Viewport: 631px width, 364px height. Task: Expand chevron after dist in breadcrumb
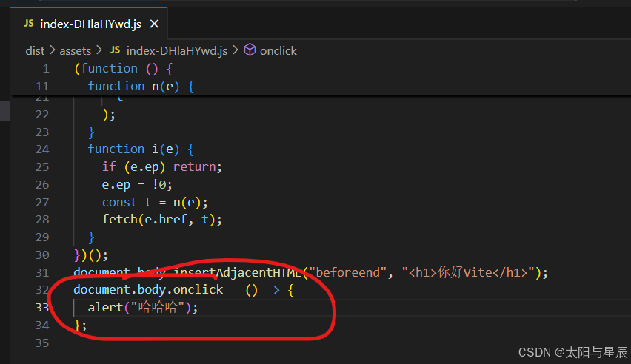53,50
